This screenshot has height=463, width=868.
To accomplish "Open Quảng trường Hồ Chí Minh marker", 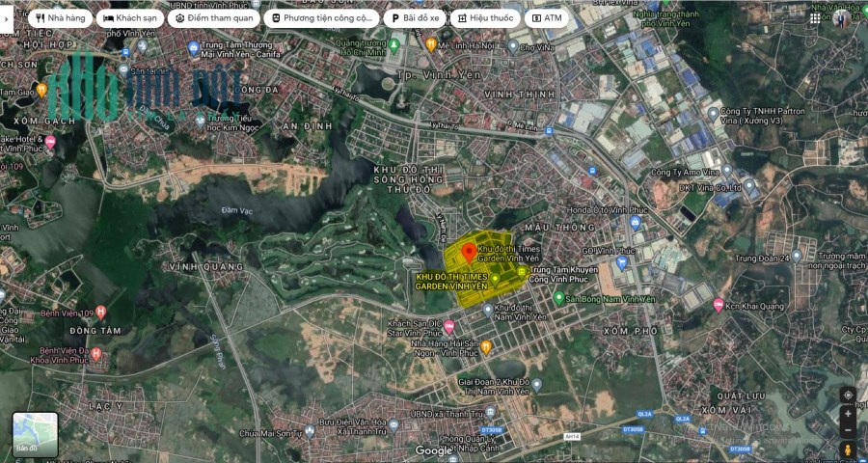I will tap(393, 45).
